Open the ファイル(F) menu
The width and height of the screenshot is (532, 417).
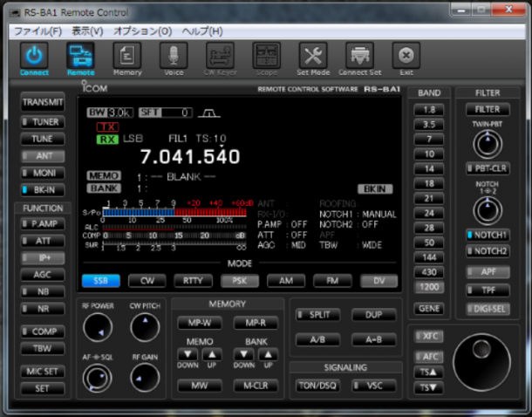38,31
